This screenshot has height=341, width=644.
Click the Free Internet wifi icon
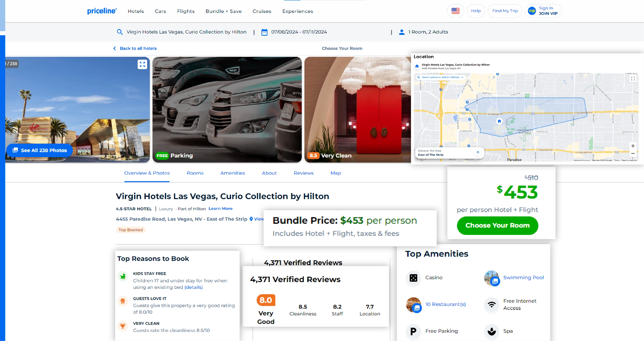pyautogui.click(x=491, y=305)
